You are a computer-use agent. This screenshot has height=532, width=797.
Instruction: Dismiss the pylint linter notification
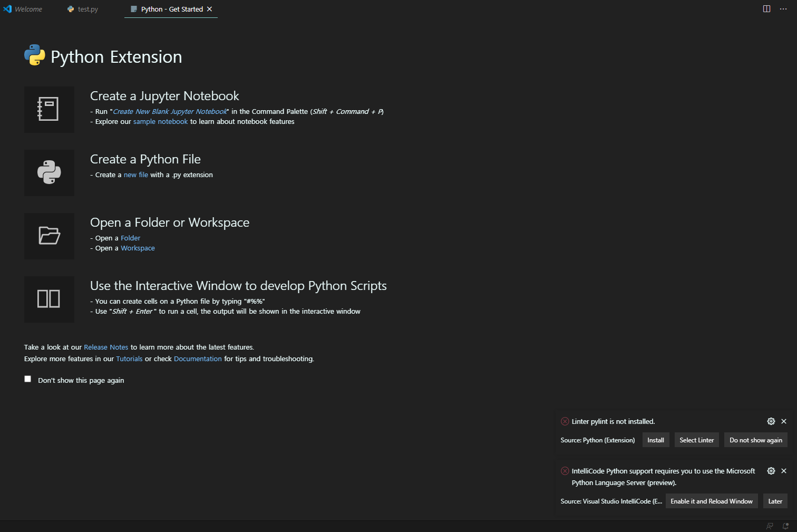pyautogui.click(x=784, y=421)
